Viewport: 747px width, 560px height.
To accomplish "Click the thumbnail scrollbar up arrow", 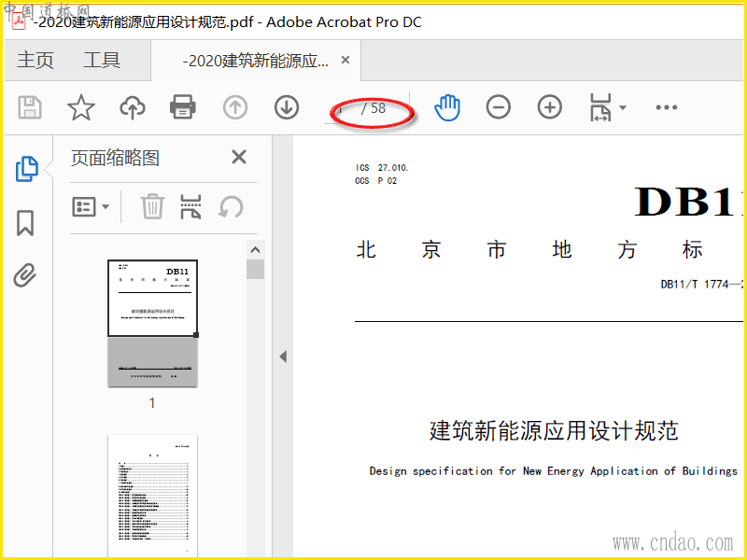I will 255,250.
